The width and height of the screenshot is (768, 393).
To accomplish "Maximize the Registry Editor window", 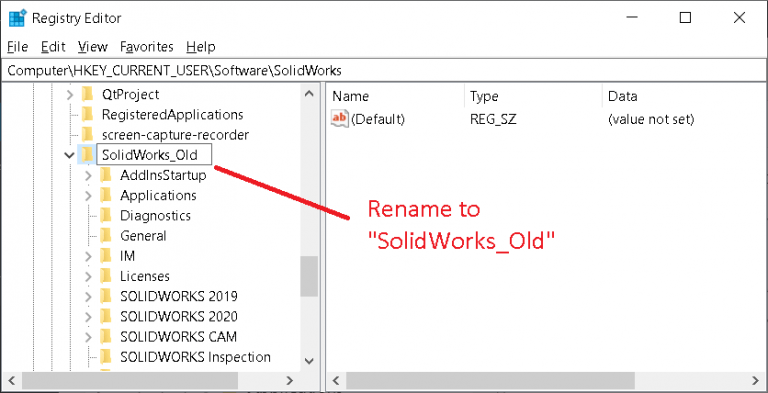I will pos(685,18).
